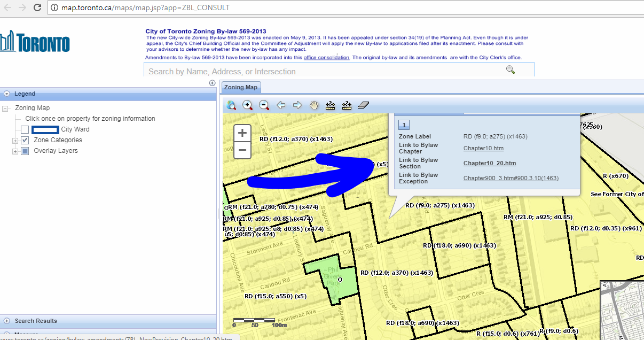Click the map plus zoom button
The width and height of the screenshot is (644, 340).
(x=242, y=133)
